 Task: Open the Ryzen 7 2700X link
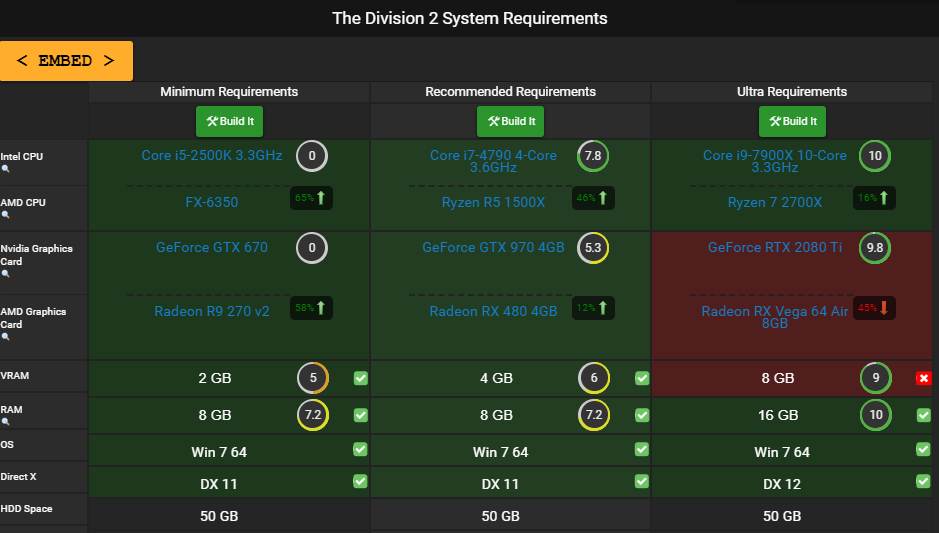(x=775, y=202)
